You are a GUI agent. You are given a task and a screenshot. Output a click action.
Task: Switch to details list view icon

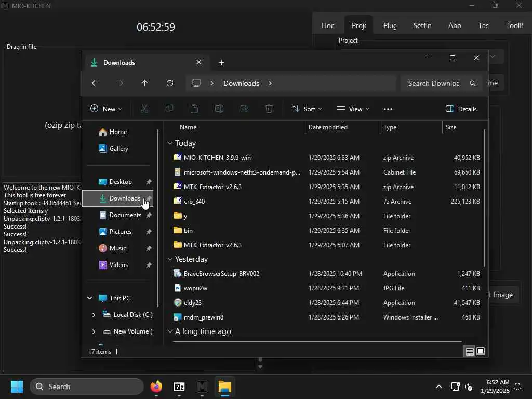[469, 352]
